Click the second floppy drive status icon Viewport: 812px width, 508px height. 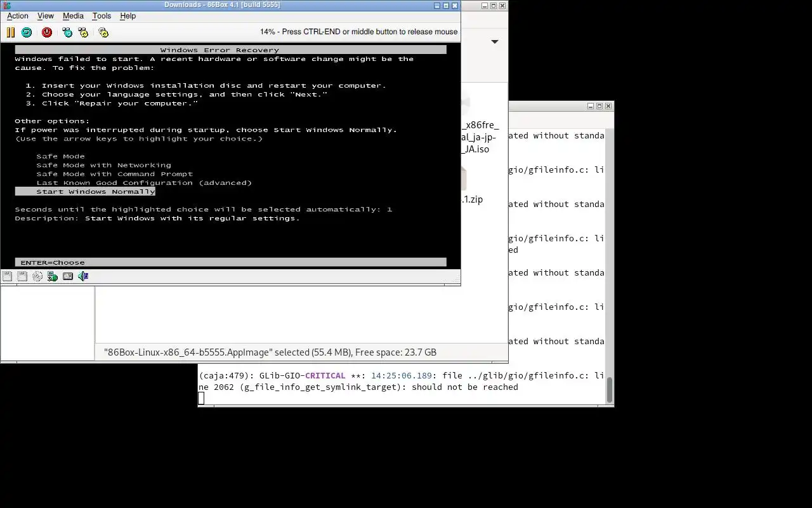coord(22,276)
